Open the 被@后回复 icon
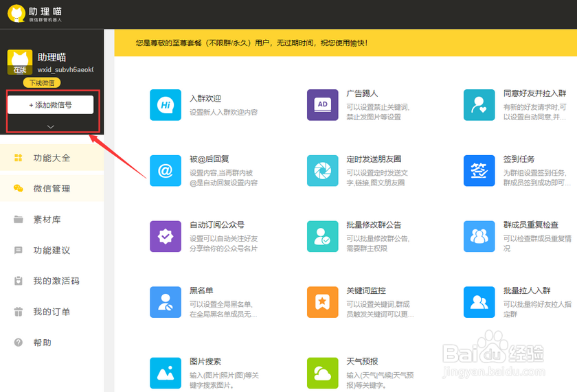 (x=166, y=171)
